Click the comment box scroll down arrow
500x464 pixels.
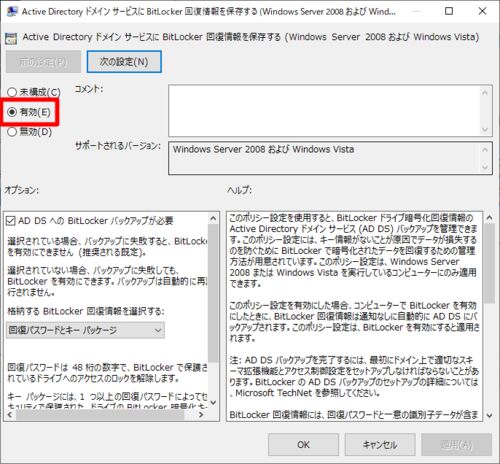pyautogui.click(x=485, y=130)
